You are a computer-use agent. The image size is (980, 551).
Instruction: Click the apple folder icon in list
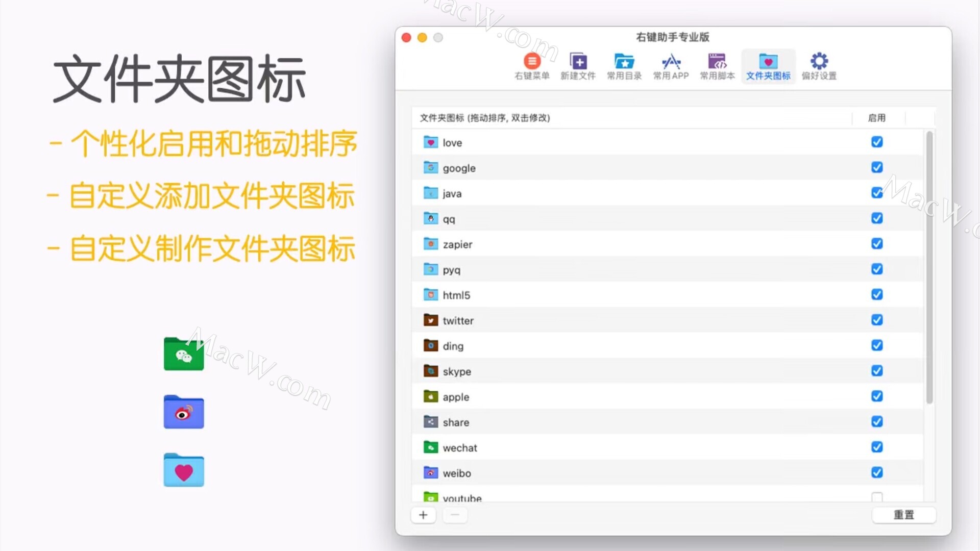pyautogui.click(x=431, y=396)
